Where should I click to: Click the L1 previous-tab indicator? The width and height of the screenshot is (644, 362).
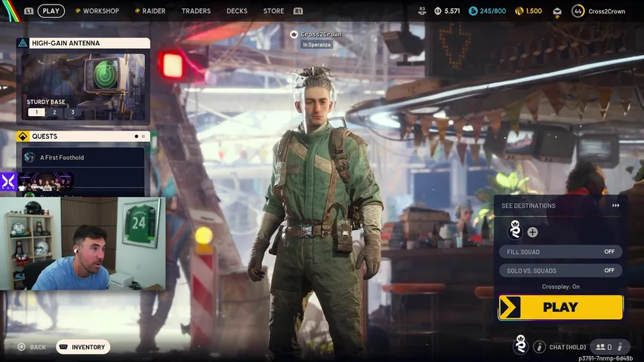coord(29,11)
